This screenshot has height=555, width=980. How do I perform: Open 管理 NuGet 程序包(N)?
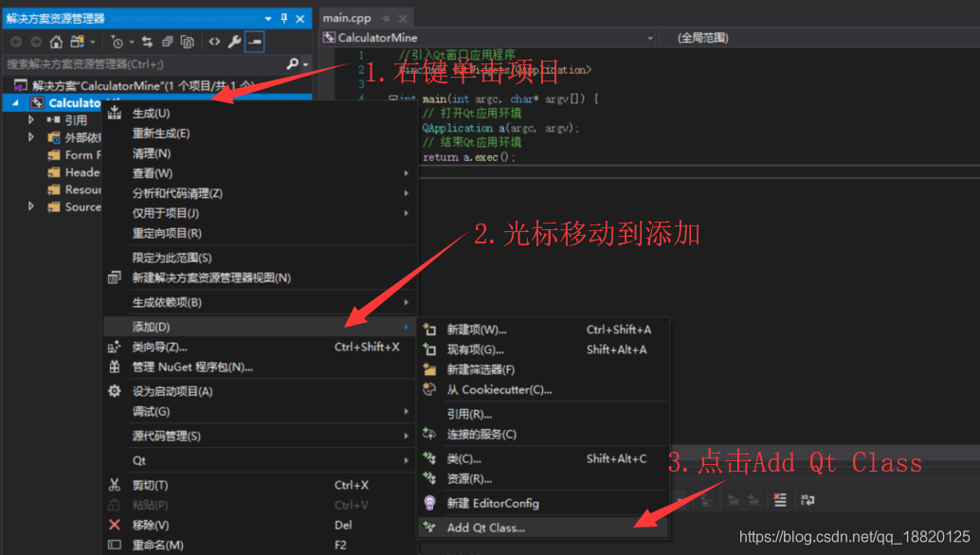(260, 367)
